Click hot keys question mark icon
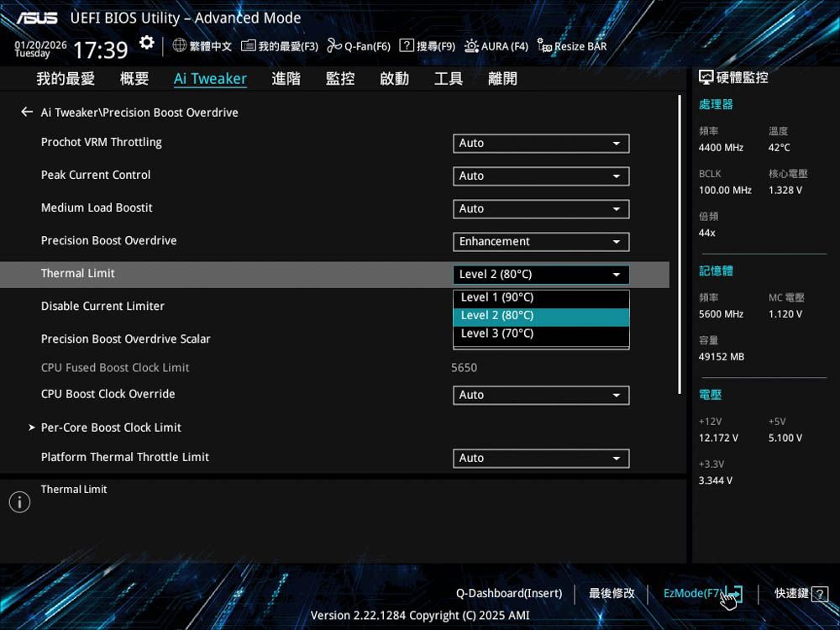This screenshot has width=840, height=630. 820,594
